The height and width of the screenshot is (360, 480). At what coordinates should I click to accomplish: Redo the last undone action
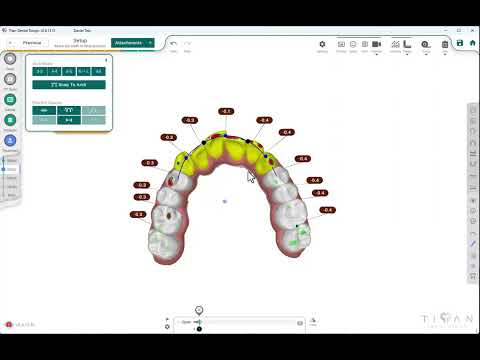[187, 44]
